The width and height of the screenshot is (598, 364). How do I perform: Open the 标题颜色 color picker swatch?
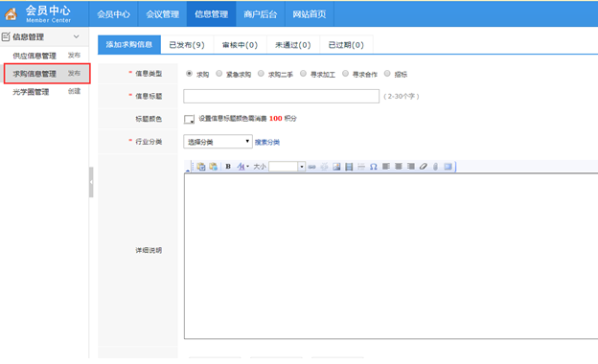pos(189,120)
